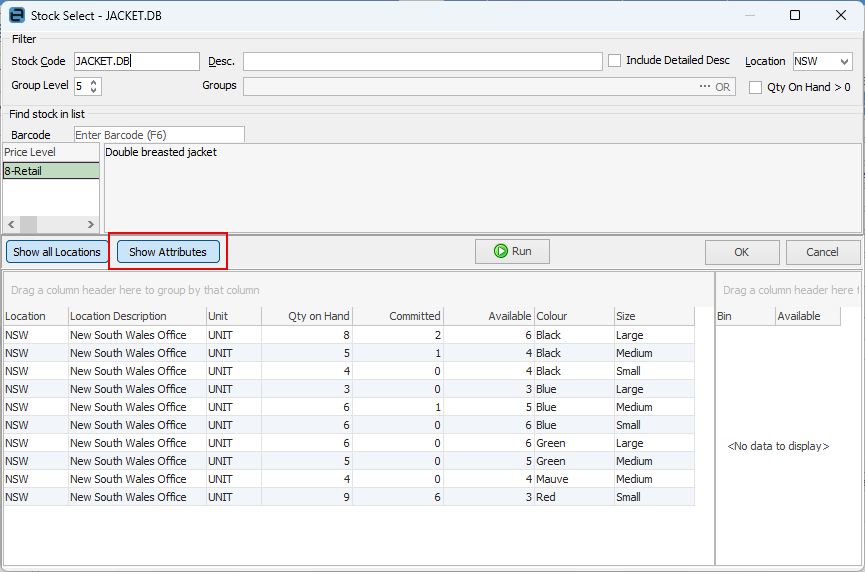
Task: Increase Group Level with up arrow
Action: click(94, 82)
